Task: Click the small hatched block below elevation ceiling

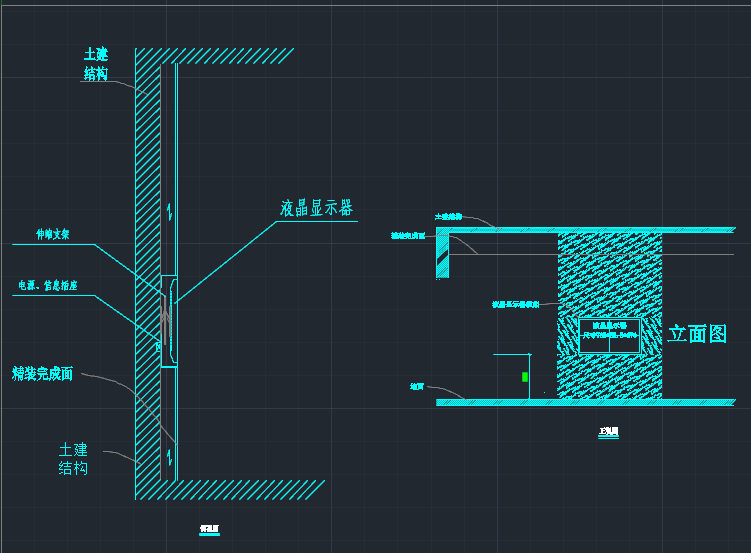Action: (443, 256)
